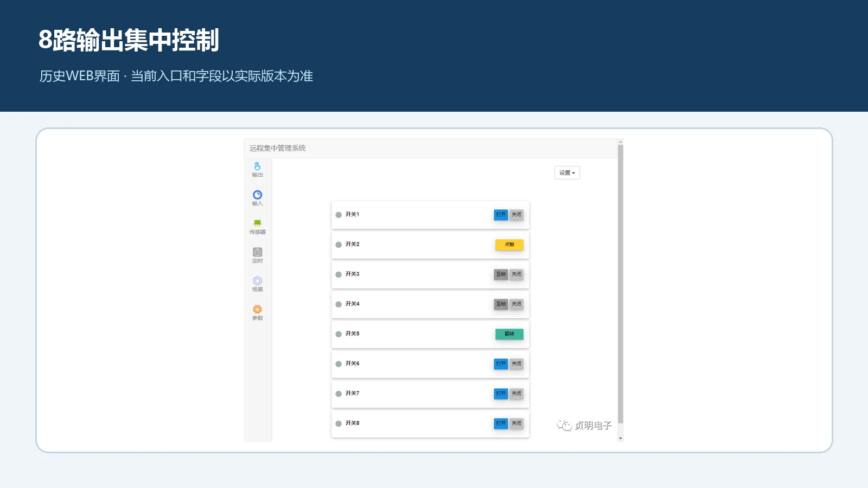Select the 开关2 label text

(352, 245)
